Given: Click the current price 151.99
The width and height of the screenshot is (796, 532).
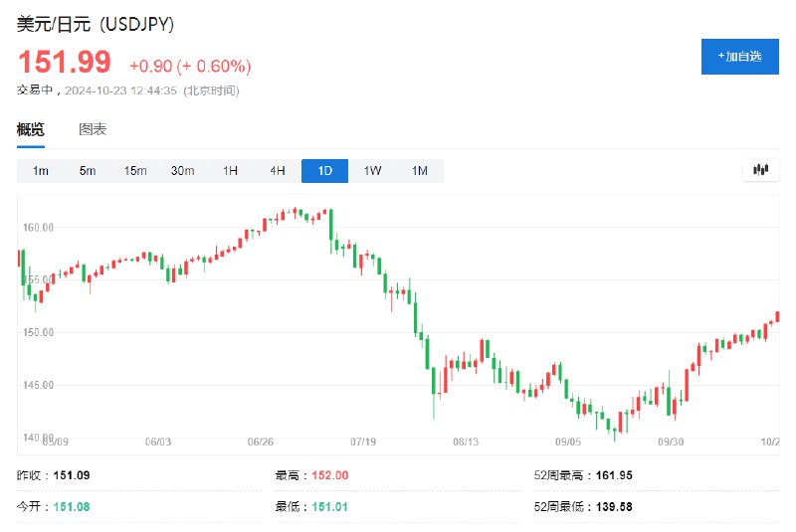Looking at the screenshot, I should (65, 62).
